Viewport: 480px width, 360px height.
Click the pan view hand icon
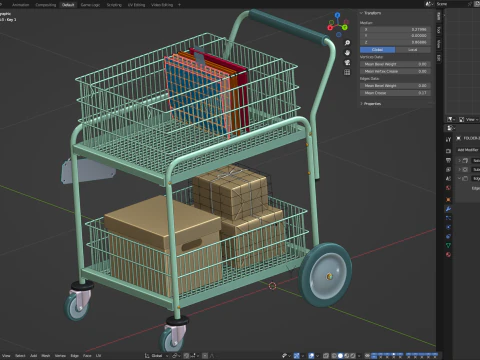(347, 53)
